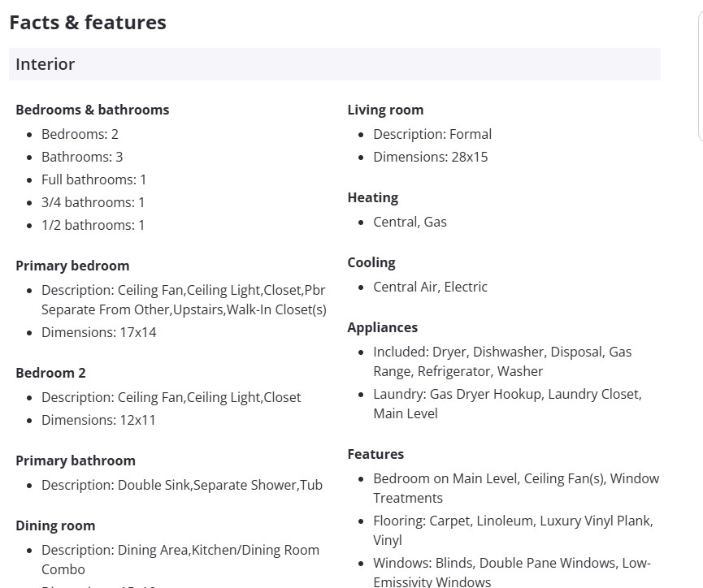The image size is (703, 588).
Task: Click the Dining room subheading
Action: [55, 525]
